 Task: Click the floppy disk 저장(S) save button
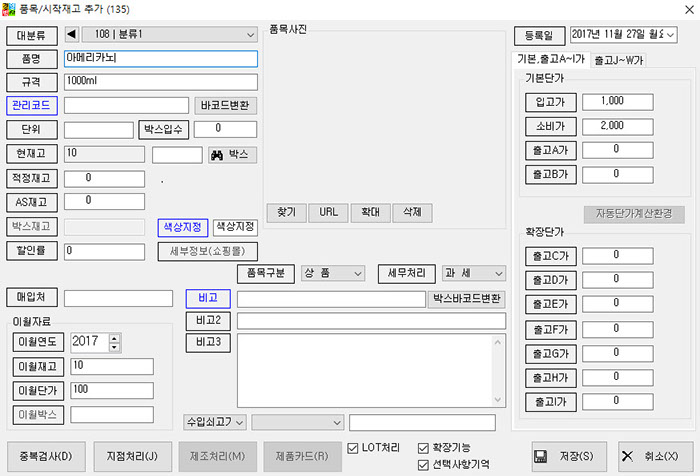click(x=570, y=456)
